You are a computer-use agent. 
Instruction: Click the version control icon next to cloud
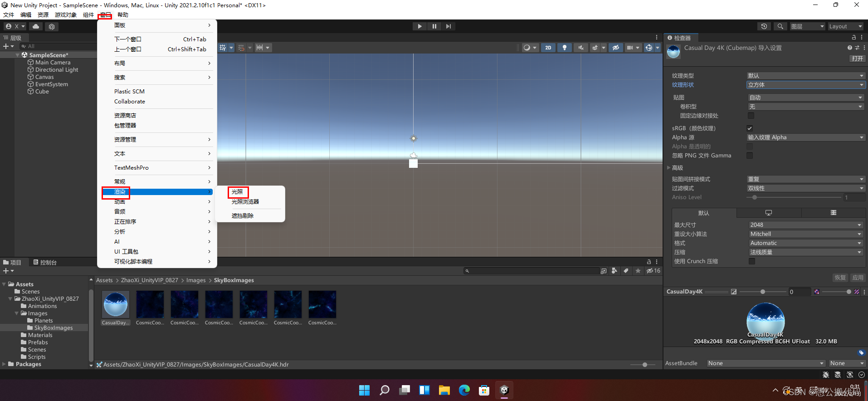tap(52, 27)
